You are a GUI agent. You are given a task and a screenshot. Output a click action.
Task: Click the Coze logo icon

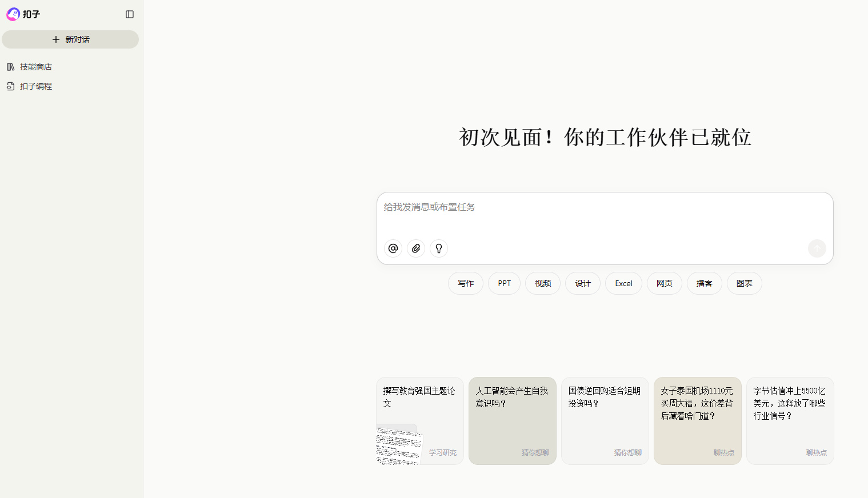pos(13,14)
